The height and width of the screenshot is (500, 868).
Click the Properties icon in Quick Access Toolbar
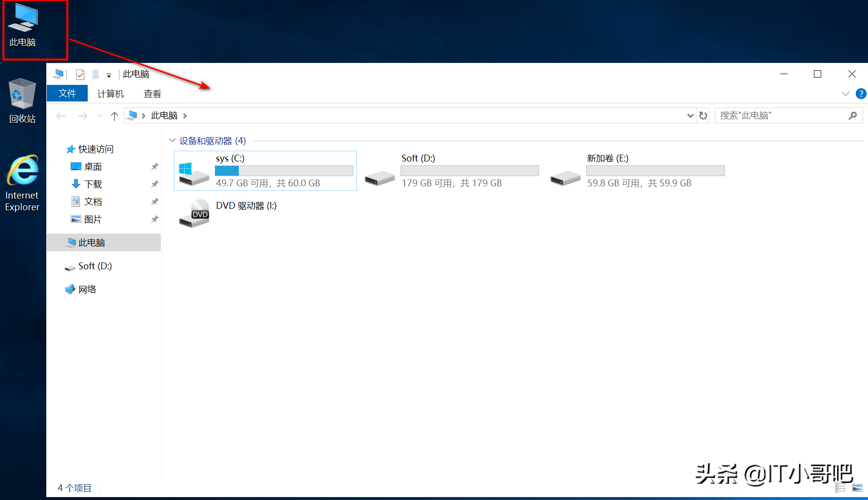pyautogui.click(x=79, y=74)
